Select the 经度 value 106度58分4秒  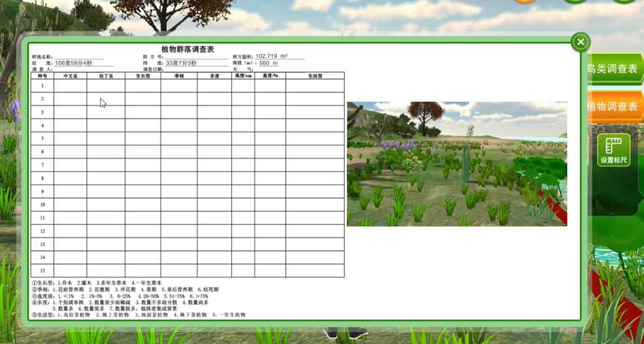73,63
